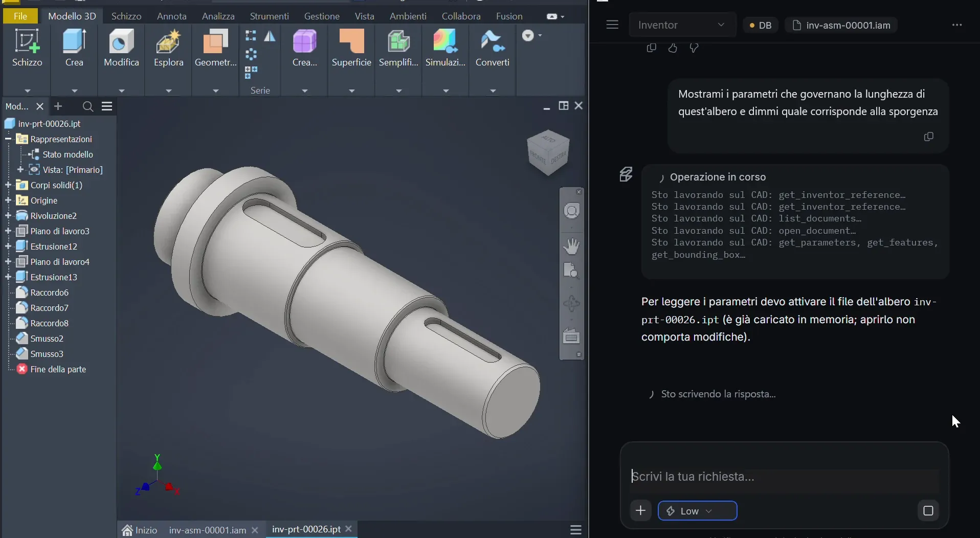The image size is (980, 538).
Task: Open the Analizza ribbon tab
Action: (x=218, y=16)
